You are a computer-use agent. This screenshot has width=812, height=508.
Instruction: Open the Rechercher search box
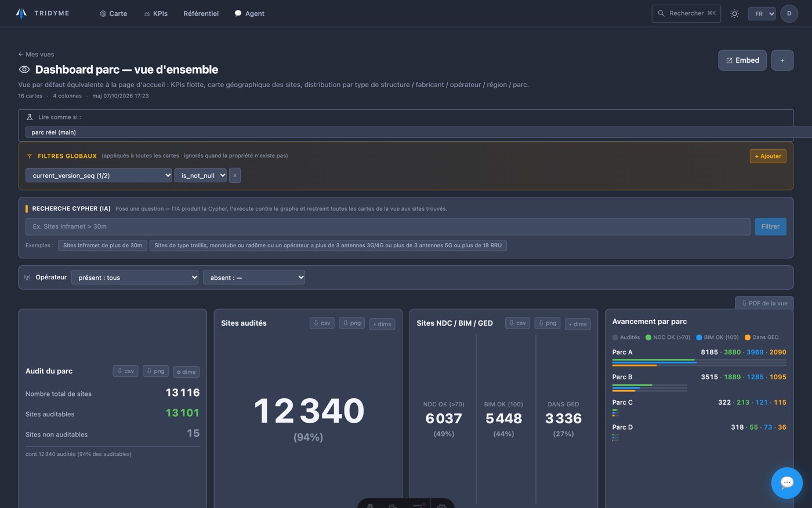[686, 13]
